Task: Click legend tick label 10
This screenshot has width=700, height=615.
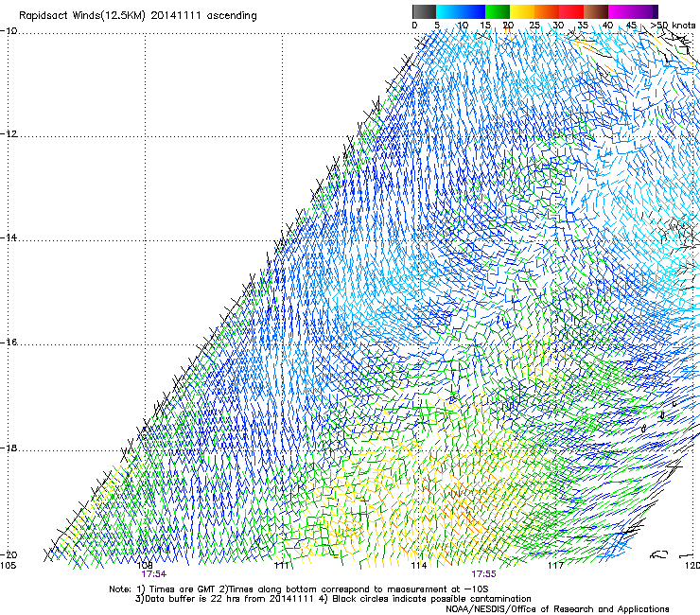Action: 463,26
